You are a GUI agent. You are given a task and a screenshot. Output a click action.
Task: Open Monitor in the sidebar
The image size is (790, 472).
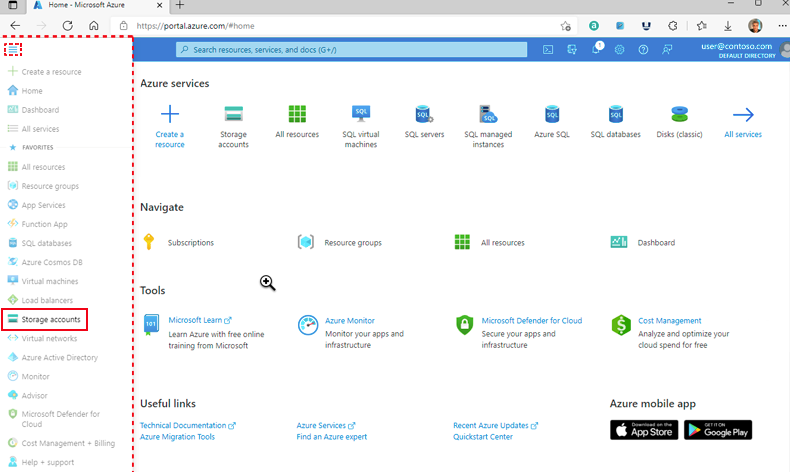point(29,376)
